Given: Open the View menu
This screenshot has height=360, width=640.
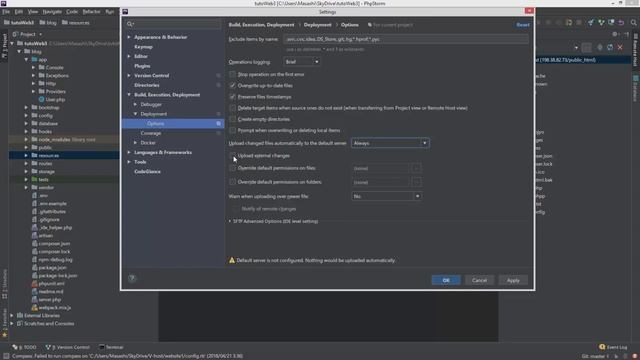Looking at the screenshot, I should coord(33,12).
